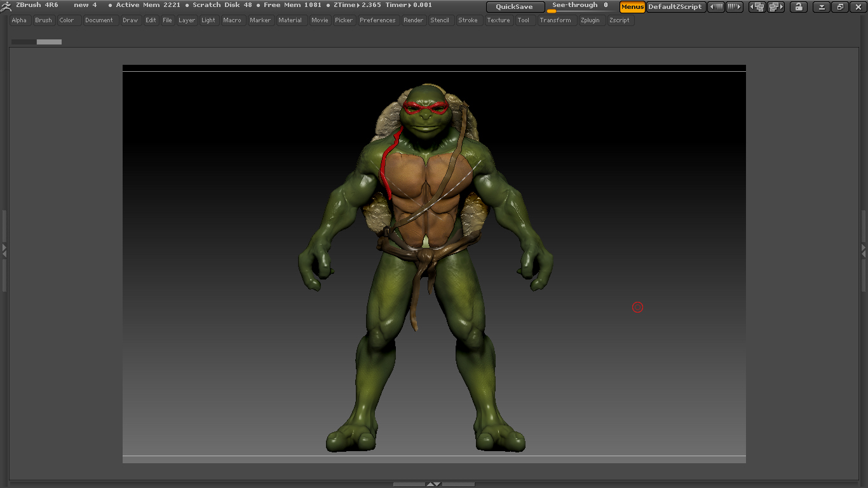Open the Light menu
The image size is (868, 488).
(x=208, y=20)
